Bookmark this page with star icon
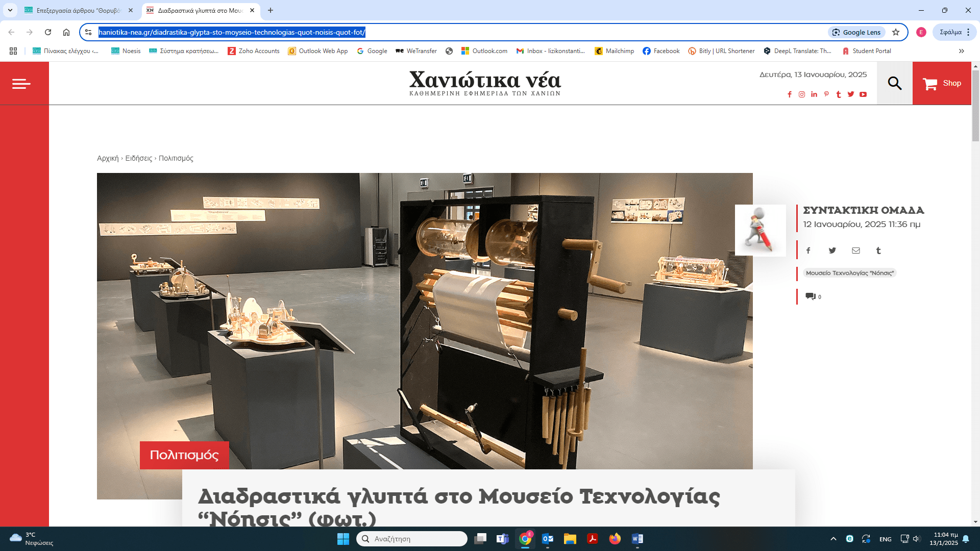Image resolution: width=980 pixels, height=551 pixels. [896, 32]
